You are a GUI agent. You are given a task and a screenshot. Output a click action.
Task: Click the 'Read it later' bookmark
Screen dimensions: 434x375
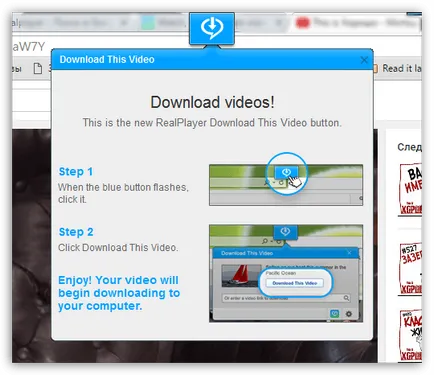coord(397,68)
